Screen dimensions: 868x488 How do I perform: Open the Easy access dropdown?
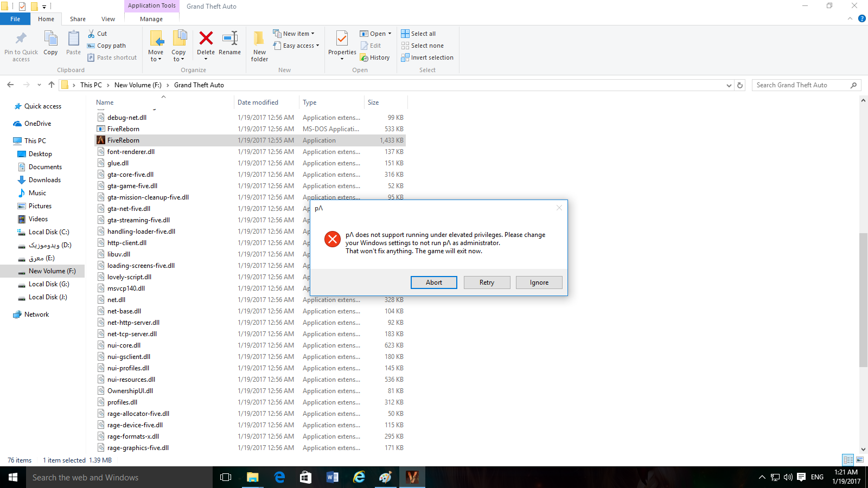coord(296,46)
